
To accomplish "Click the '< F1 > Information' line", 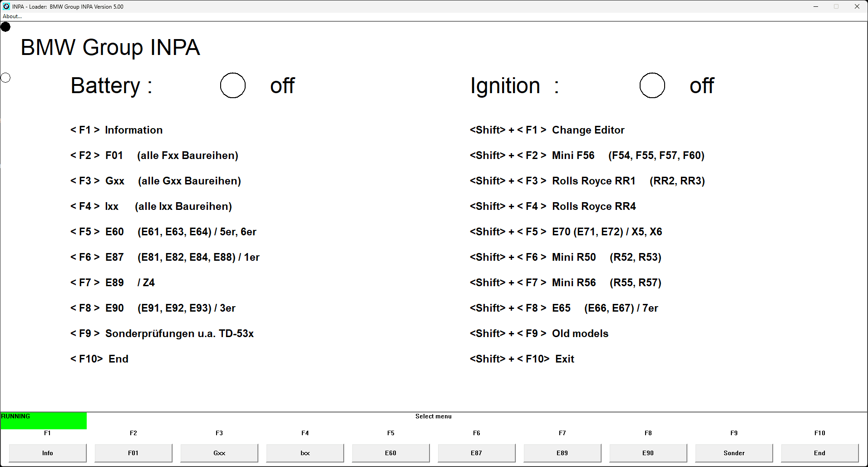I will point(116,130).
